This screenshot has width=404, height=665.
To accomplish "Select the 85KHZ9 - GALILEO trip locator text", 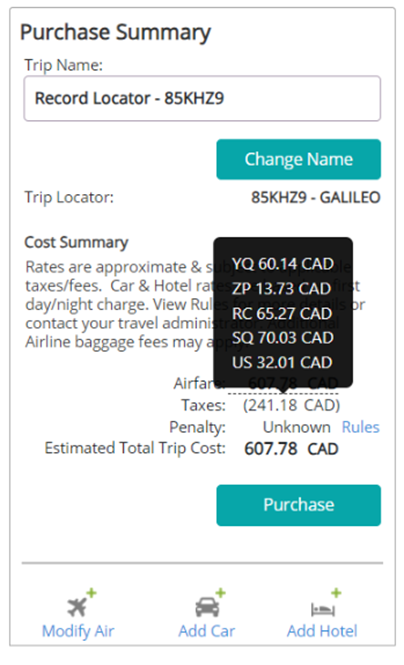I will [x=316, y=198].
